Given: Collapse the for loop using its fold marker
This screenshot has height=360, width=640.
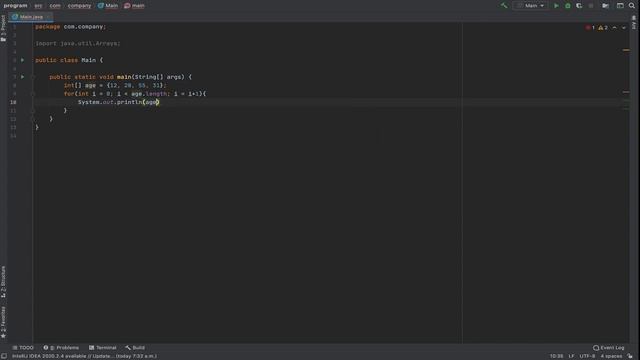Looking at the screenshot, I should (x=33, y=93).
